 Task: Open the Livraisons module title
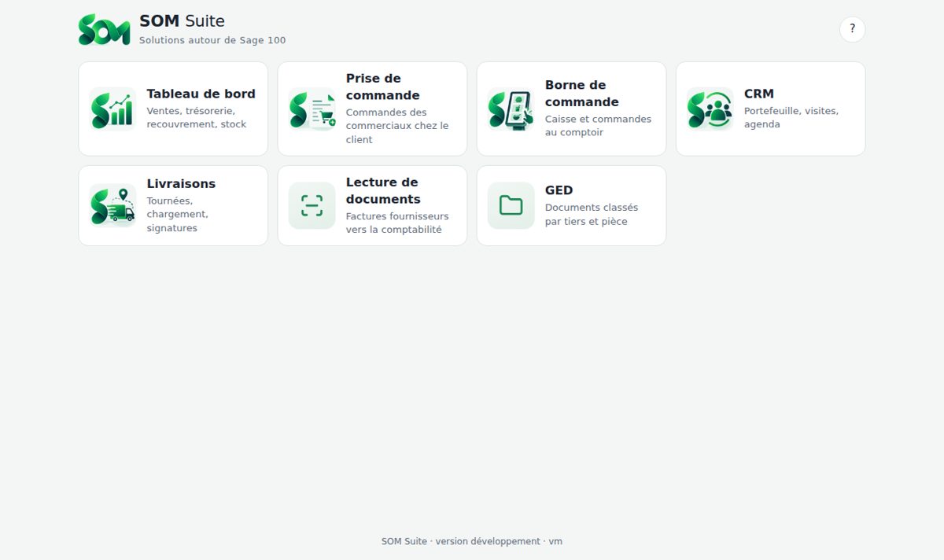[x=181, y=183]
